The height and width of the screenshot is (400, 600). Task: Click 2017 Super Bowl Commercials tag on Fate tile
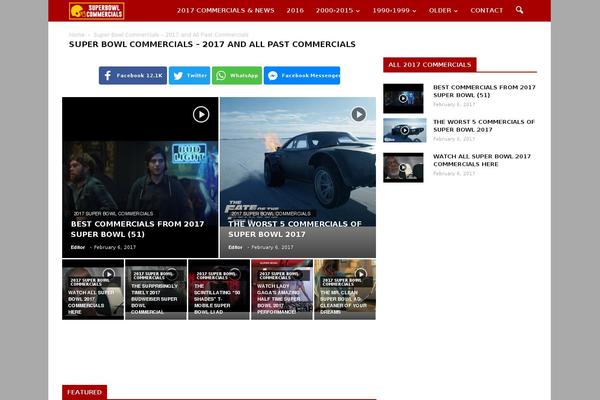[x=271, y=214]
